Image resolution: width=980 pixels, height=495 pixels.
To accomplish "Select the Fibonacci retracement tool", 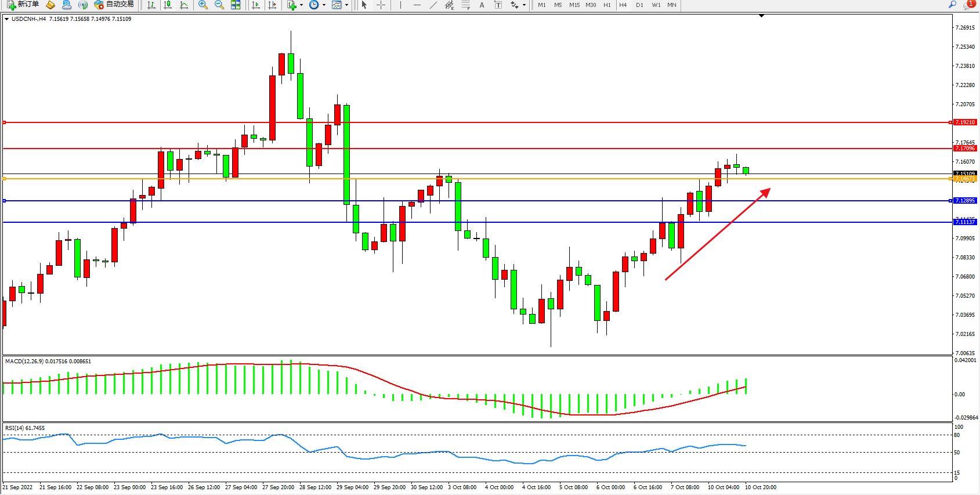I will [465, 5].
